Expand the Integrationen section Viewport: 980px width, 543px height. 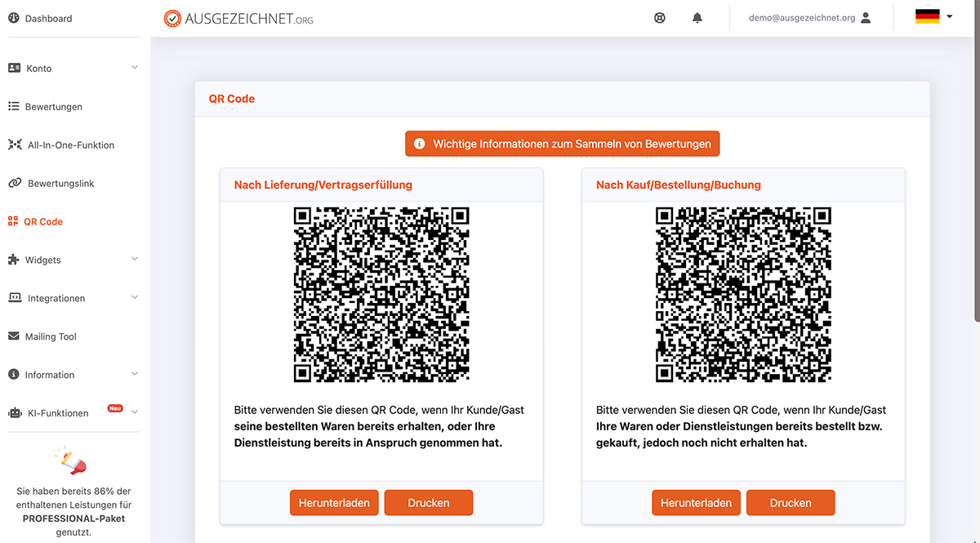tap(73, 298)
